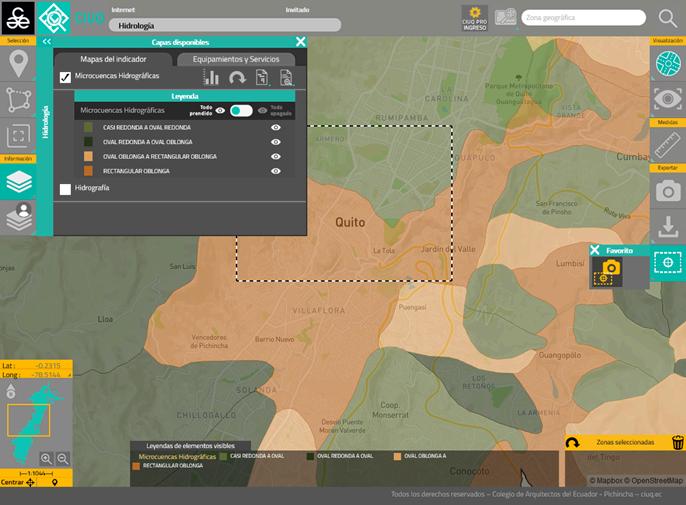Screen dimensions: 686x505
Task: Switch to Equipamientos y Servicios tab
Action: click(236, 59)
